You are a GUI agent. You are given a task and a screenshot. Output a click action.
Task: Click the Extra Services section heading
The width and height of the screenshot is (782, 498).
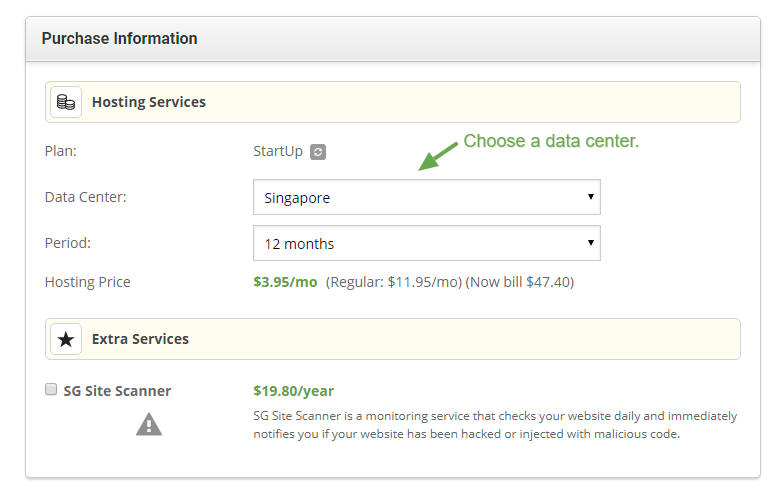click(x=140, y=339)
